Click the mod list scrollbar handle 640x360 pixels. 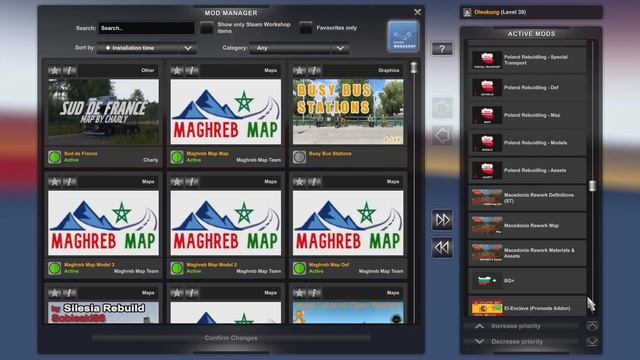click(414, 67)
